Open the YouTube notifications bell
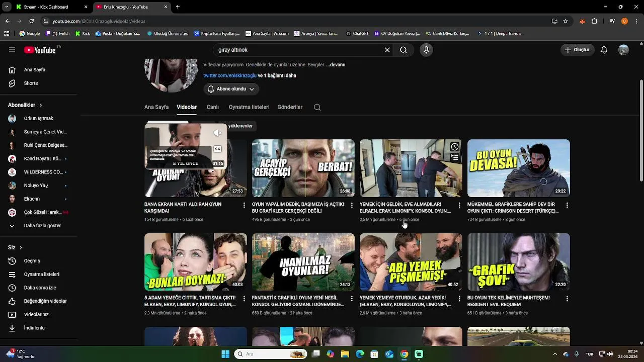Image resolution: width=644 pixels, height=362 pixels. click(x=604, y=50)
